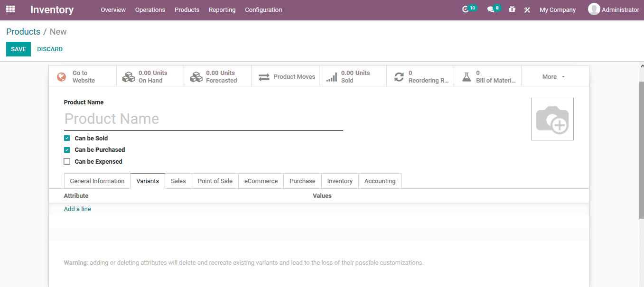This screenshot has width=644, height=287.
Task: Click Add a line under Attribute
Action: [77, 209]
